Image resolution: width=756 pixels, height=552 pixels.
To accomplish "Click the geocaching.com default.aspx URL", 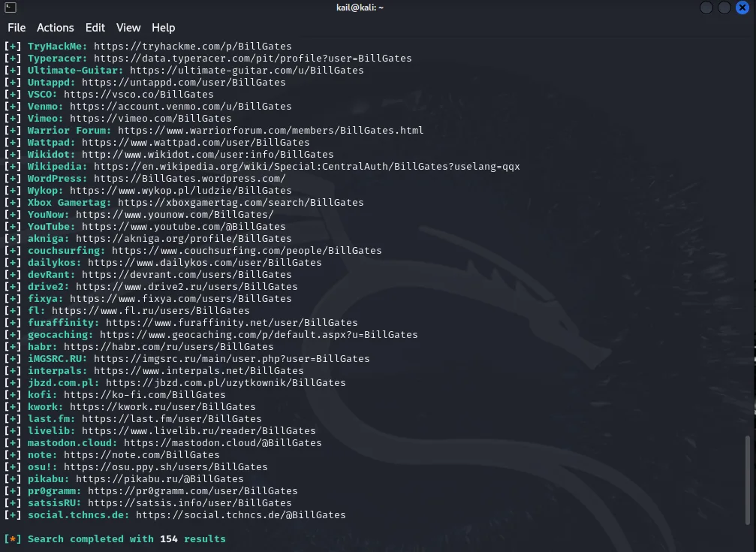I will pos(259,335).
